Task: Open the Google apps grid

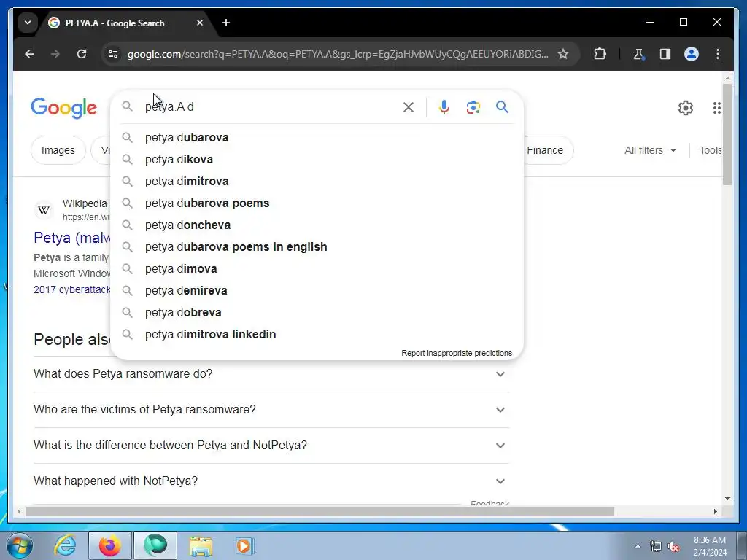Action: [x=716, y=108]
